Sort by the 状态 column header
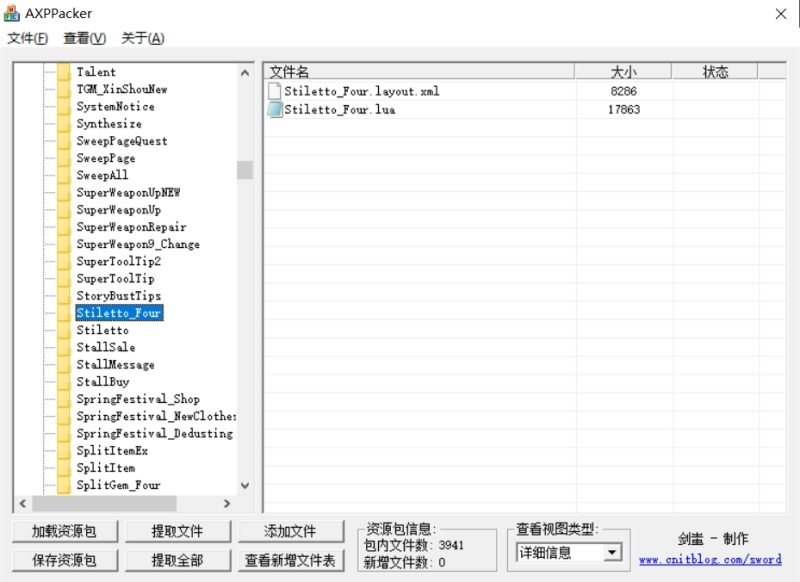The image size is (800, 582). click(715, 71)
